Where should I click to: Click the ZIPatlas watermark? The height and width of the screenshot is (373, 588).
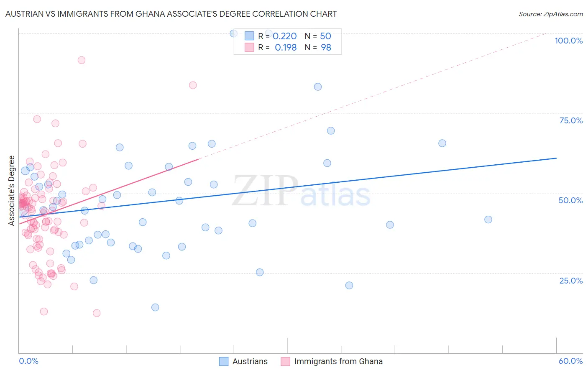pyautogui.click(x=301, y=191)
